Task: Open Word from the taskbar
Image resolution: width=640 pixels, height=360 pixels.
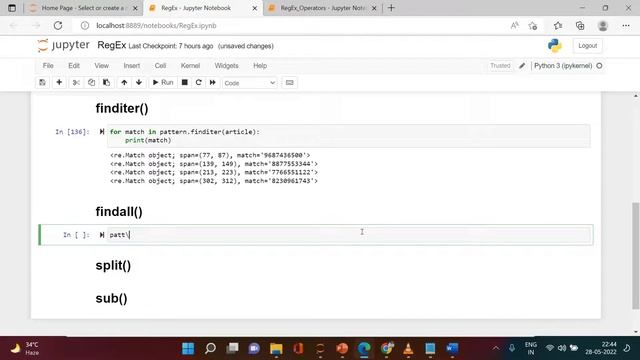Action: coord(452,348)
